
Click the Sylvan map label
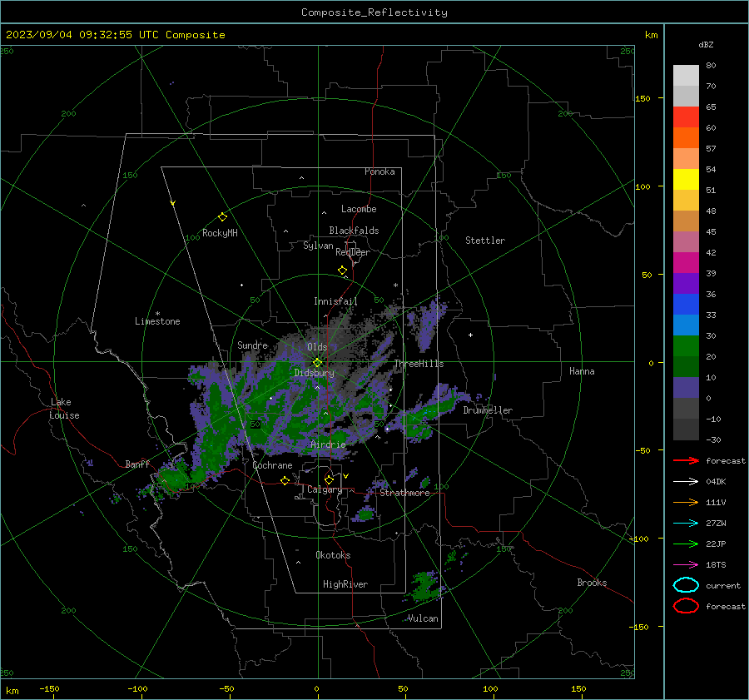pos(318,246)
